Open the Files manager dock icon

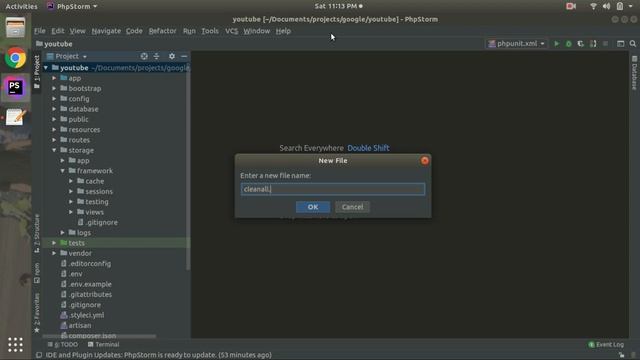(16, 28)
